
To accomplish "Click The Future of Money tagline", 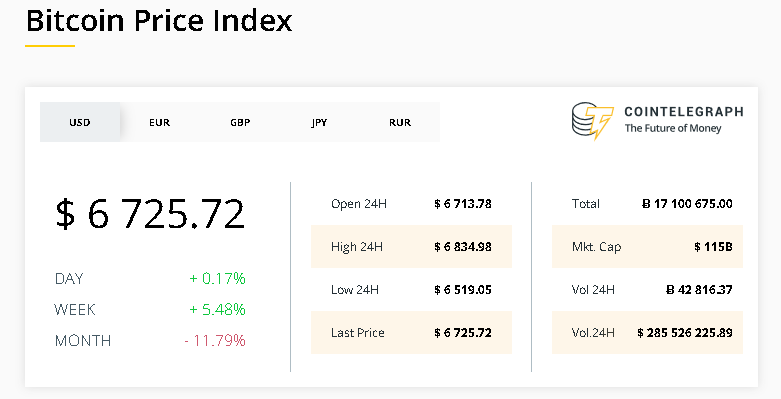I will coord(673,128).
